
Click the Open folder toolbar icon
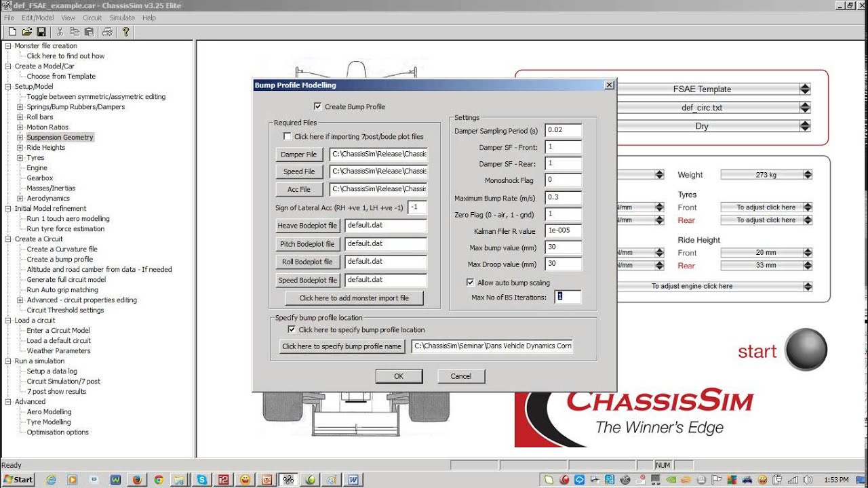[x=27, y=32]
